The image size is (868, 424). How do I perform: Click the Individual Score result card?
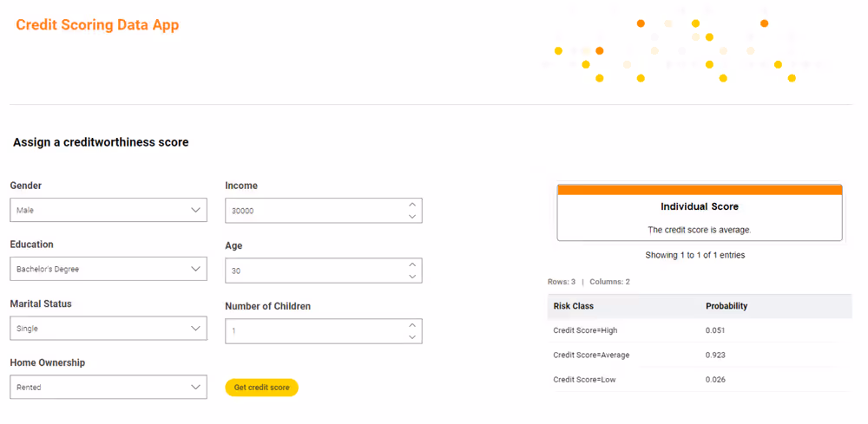tap(700, 213)
